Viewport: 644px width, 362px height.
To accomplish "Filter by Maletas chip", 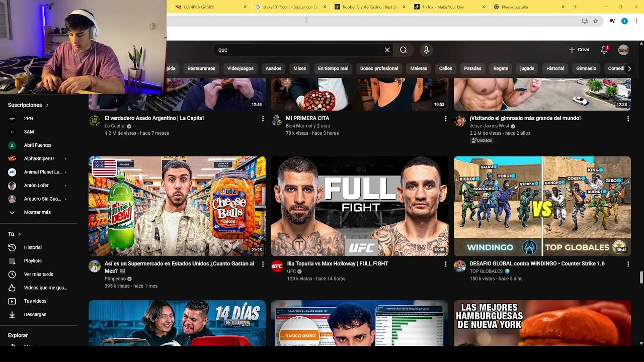I will [419, 68].
